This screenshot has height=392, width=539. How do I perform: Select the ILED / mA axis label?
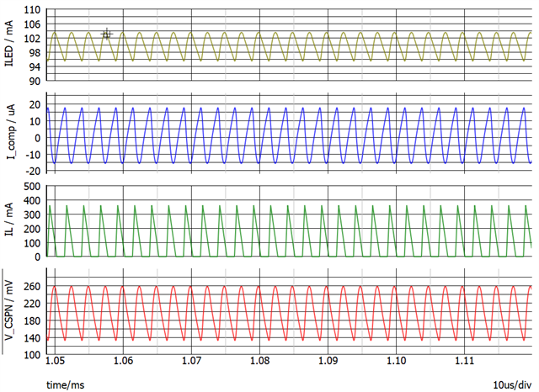pyautogui.click(x=9, y=44)
